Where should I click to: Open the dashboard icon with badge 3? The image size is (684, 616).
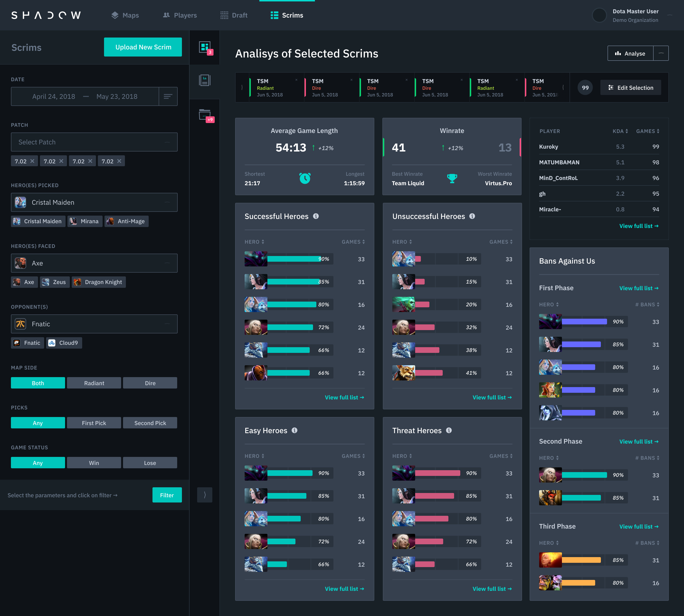click(204, 47)
